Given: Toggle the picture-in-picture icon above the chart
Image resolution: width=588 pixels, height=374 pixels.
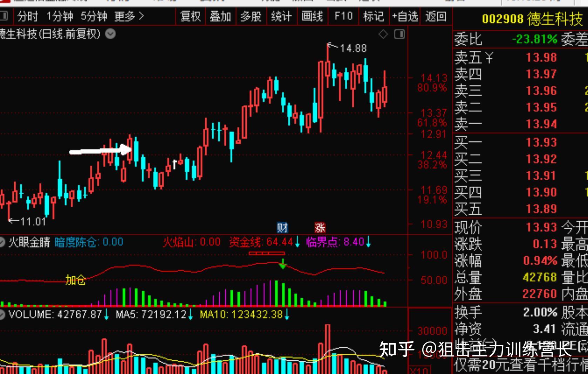Looking at the screenshot, I should tap(399, 34).
